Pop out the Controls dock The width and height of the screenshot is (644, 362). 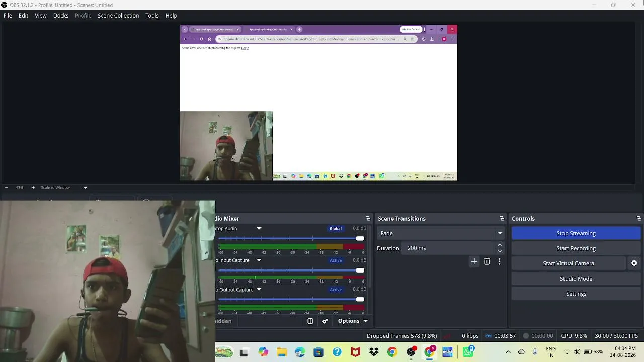tap(639, 219)
